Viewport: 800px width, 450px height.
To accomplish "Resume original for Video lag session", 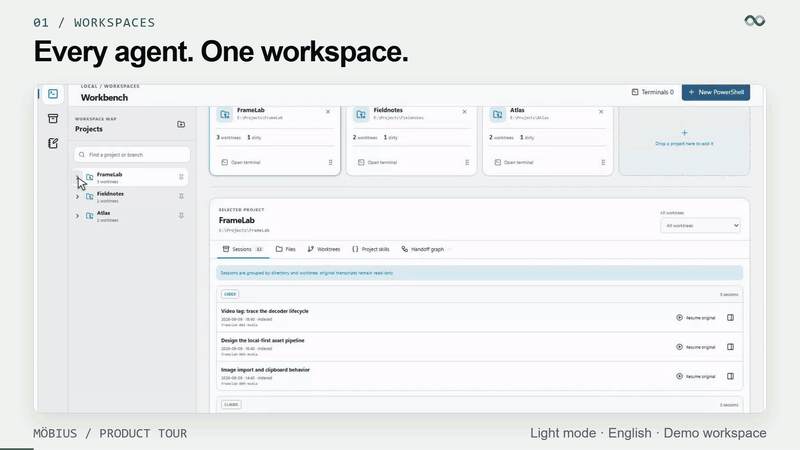I will click(695, 317).
